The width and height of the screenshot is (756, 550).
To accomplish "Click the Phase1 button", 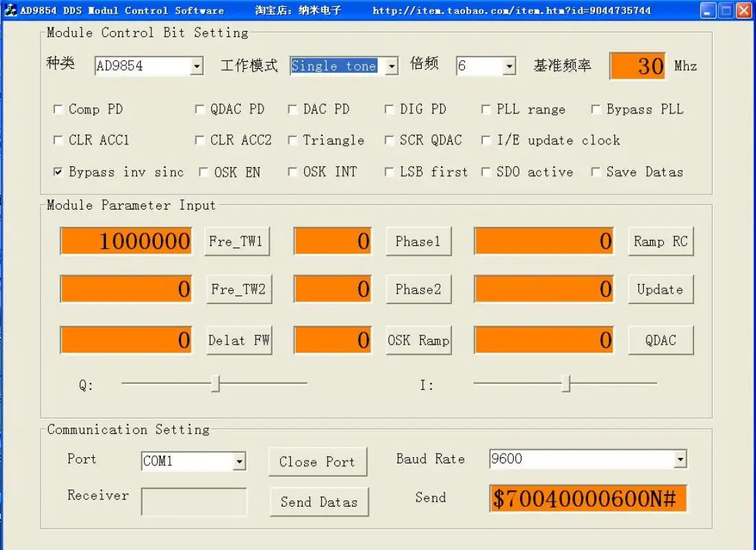I will (x=418, y=241).
